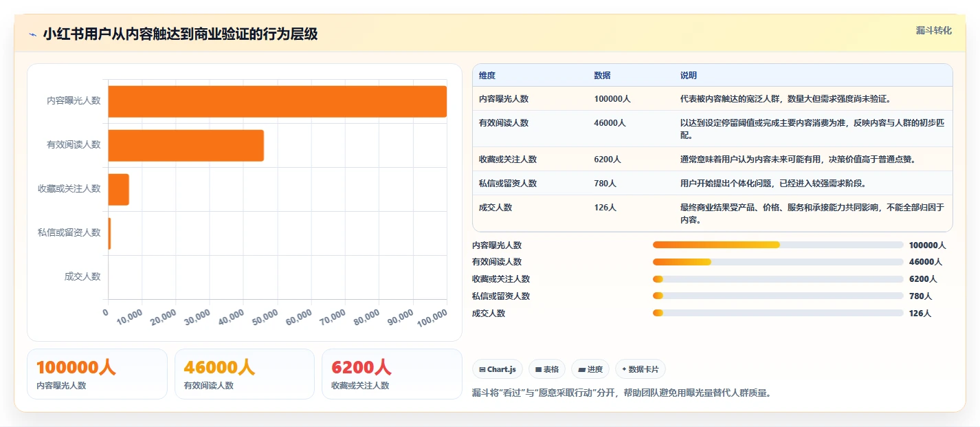Select the 表格 chip
Viewport: 980px width, 427px height.
point(547,369)
